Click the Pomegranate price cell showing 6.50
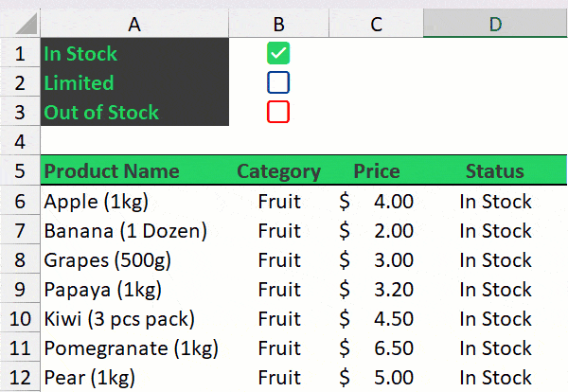Screen dimensions: 568x392 376,347
